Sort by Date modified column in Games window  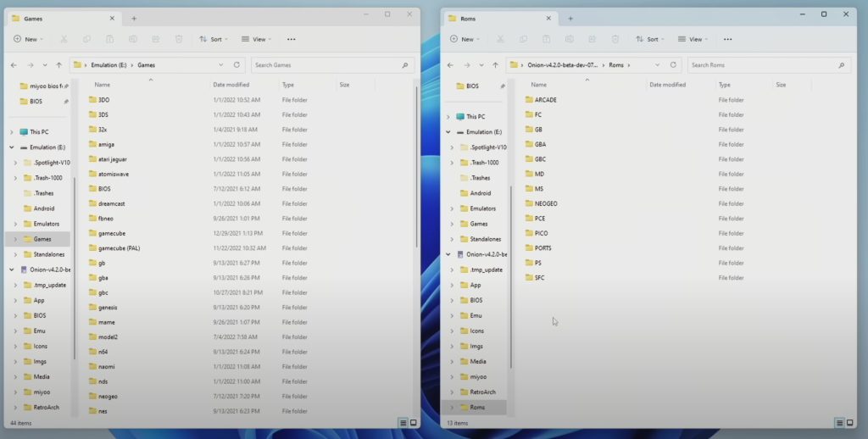(x=231, y=85)
